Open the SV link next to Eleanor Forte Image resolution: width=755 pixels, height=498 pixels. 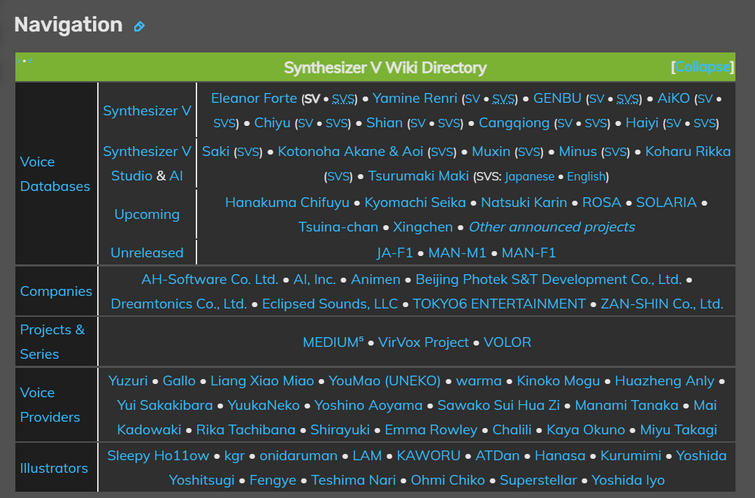click(312, 99)
